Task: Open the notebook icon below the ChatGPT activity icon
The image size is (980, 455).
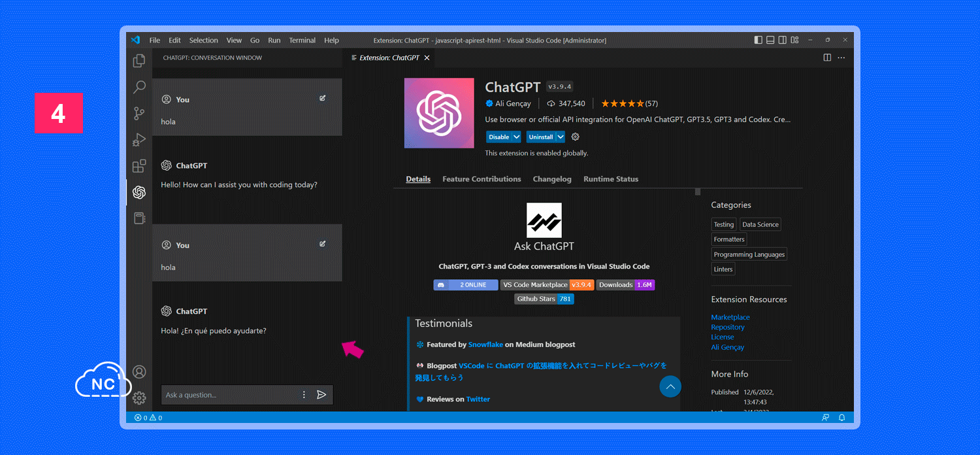Action: [139, 218]
